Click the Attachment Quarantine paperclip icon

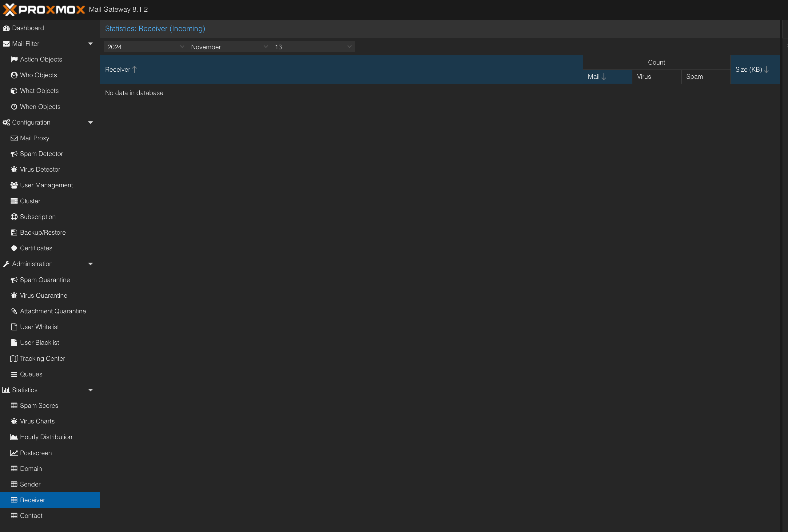click(x=14, y=311)
